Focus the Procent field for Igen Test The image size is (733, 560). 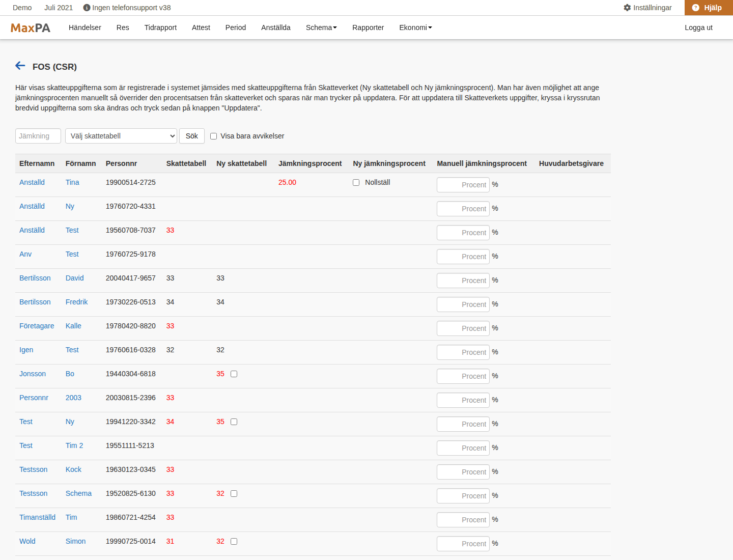point(463,352)
